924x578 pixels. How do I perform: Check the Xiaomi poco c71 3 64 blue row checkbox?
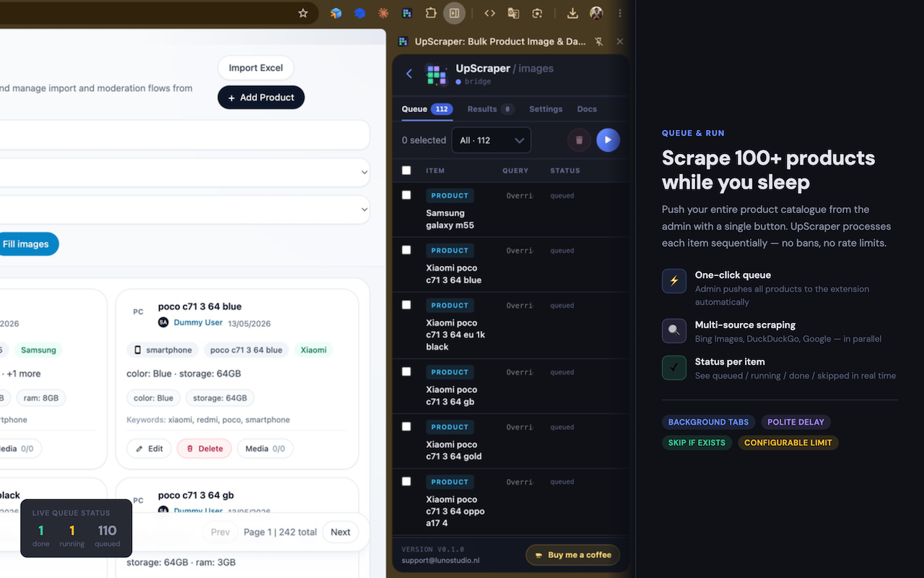[406, 250]
